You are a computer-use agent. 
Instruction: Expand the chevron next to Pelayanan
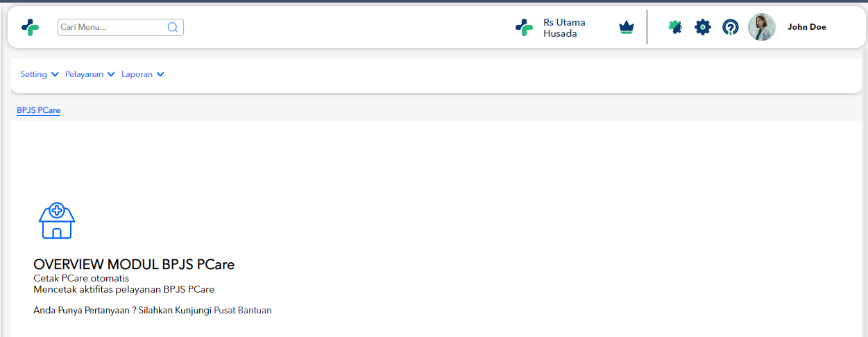111,74
